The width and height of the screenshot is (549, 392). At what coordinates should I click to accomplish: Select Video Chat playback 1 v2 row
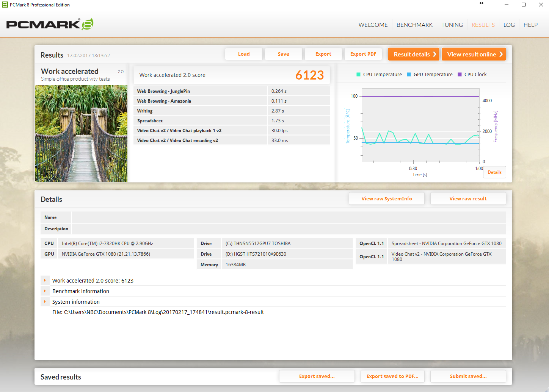click(x=232, y=131)
